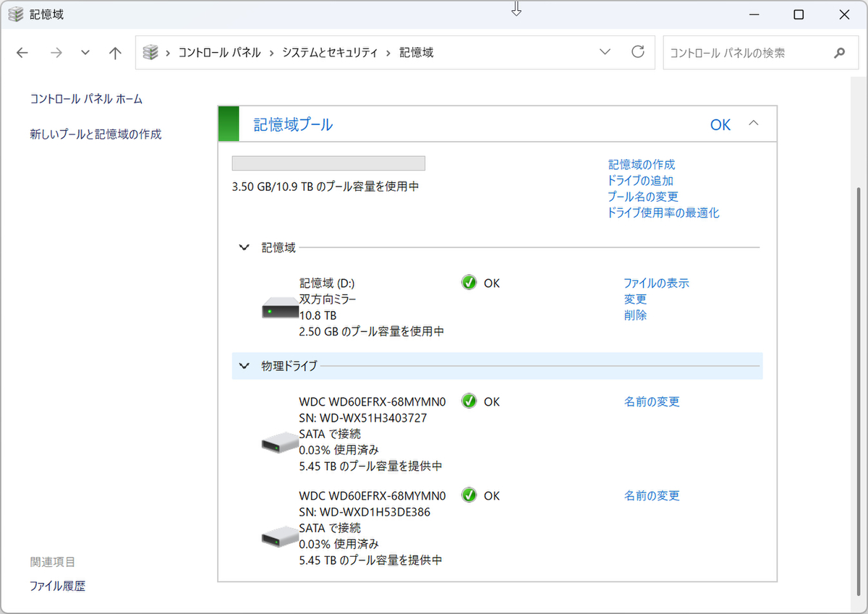Click 変更 link for 記憶域 (D:)
Screen dimensions: 868x614
[x=635, y=299]
